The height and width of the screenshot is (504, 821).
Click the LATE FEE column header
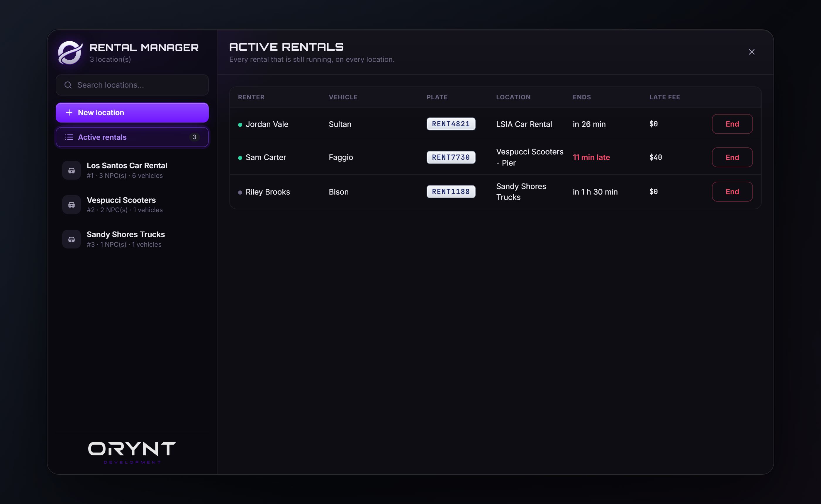click(x=665, y=97)
